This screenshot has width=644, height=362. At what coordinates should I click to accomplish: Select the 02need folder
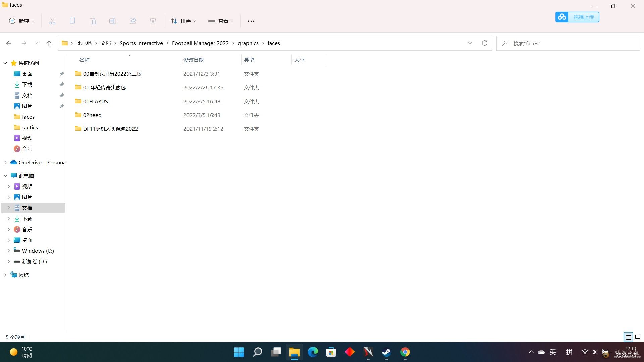[x=92, y=115]
